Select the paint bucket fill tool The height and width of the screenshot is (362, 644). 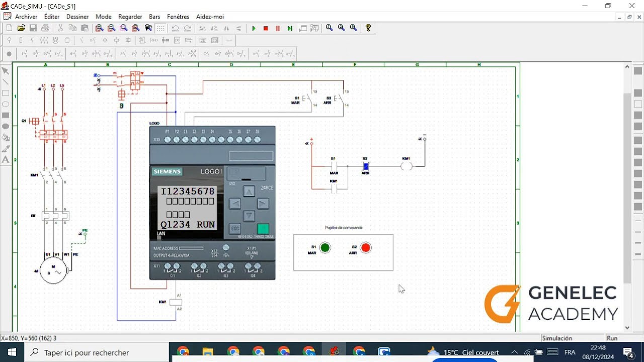[6, 137]
